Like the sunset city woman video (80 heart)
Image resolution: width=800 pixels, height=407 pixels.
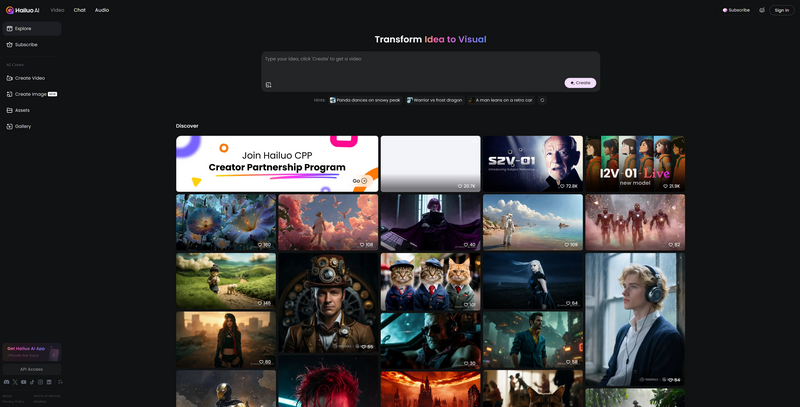click(262, 362)
